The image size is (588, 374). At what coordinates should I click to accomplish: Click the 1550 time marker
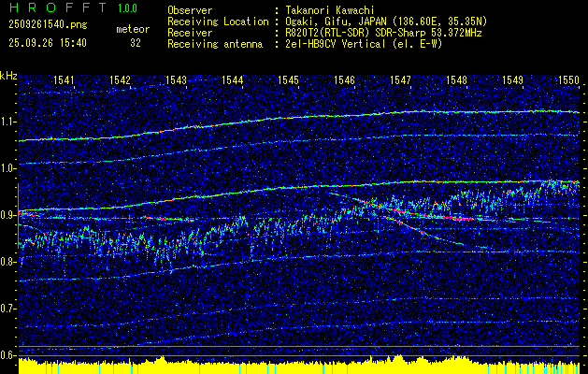click(x=568, y=81)
